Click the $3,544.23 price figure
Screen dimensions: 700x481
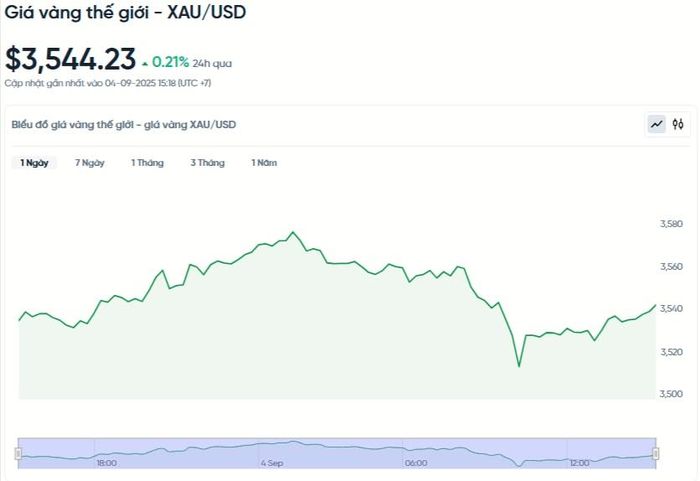click(70, 59)
